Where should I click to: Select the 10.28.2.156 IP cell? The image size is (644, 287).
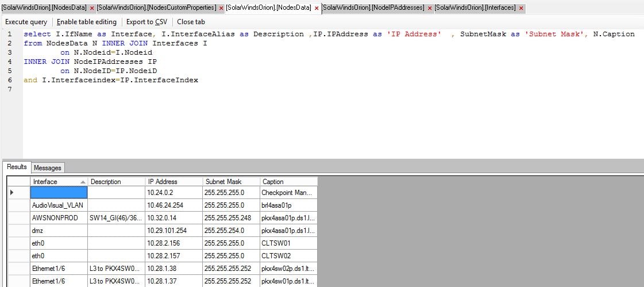point(173,243)
